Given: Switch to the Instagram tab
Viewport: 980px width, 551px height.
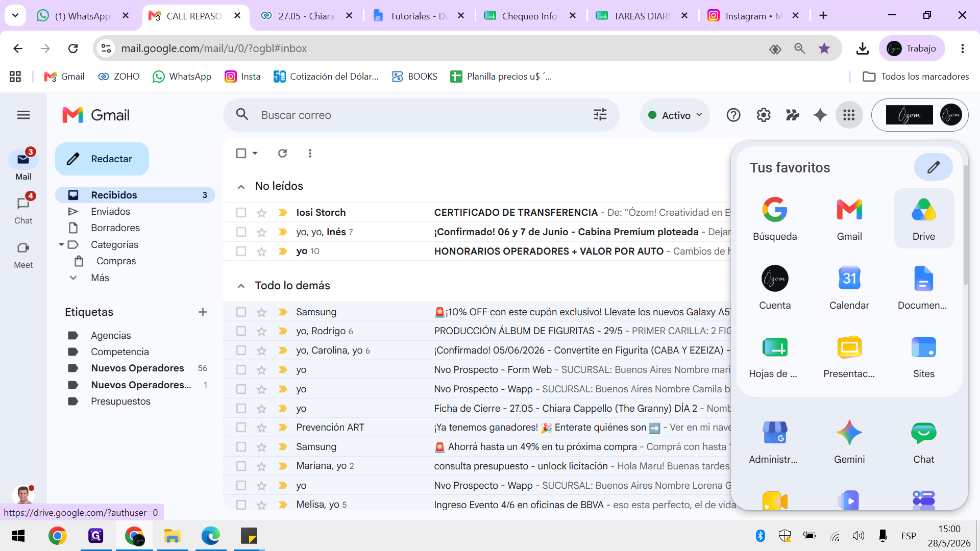Looking at the screenshot, I should [x=753, y=16].
